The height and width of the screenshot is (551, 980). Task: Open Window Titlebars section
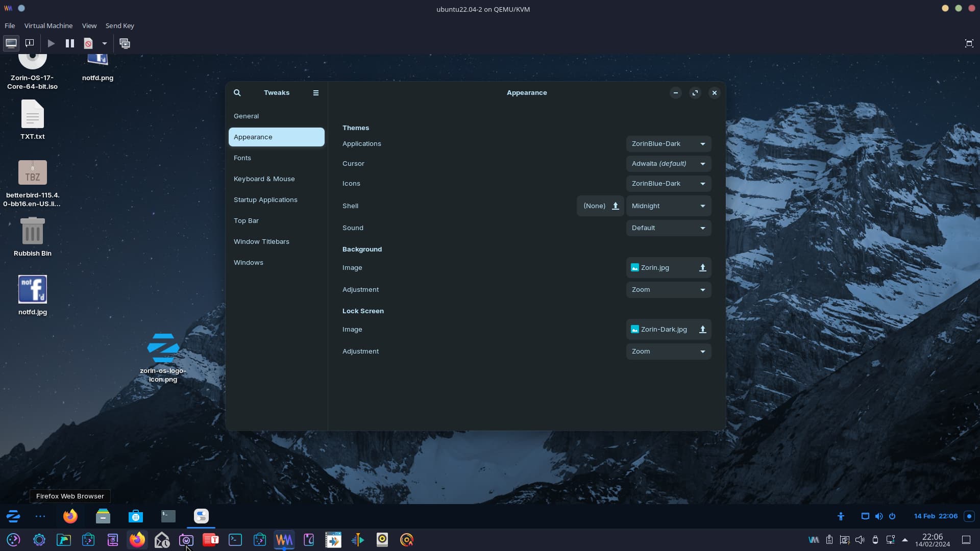(261, 242)
